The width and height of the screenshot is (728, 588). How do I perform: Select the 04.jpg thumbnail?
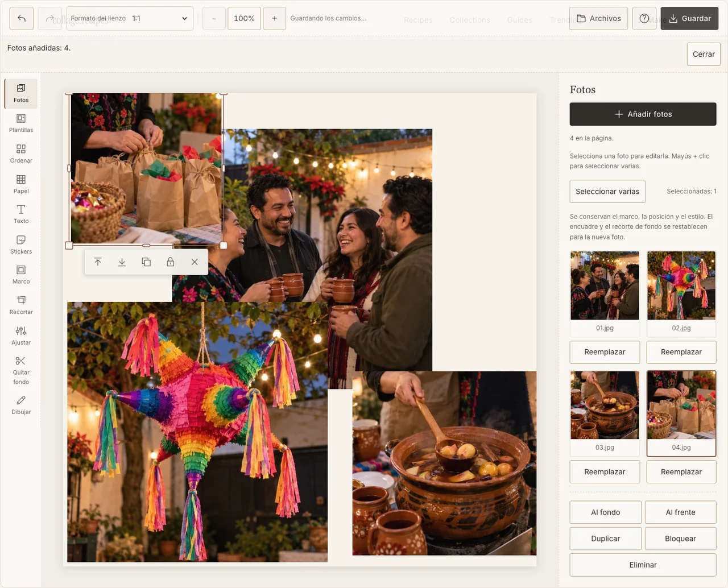(x=681, y=413)
